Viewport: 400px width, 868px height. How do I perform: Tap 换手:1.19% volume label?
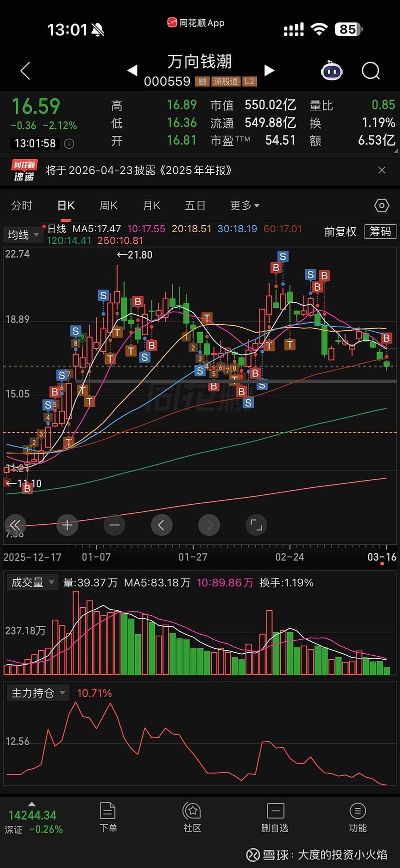tap(286, 583)
